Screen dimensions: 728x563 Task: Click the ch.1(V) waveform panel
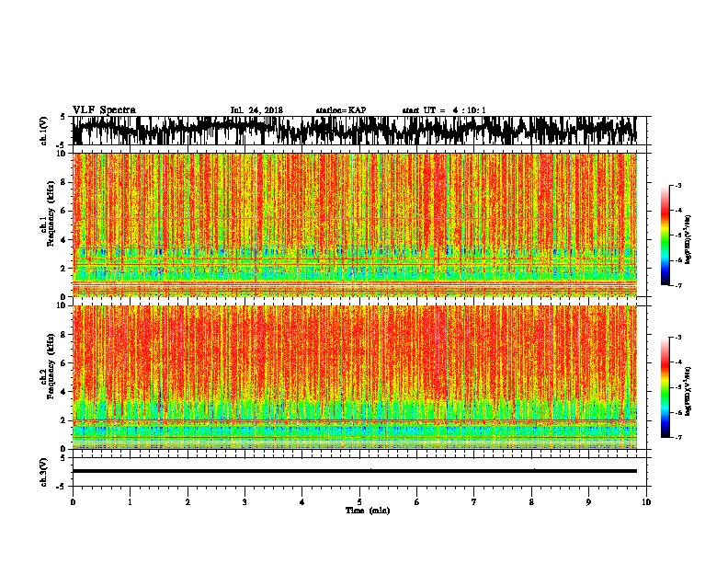359,131
